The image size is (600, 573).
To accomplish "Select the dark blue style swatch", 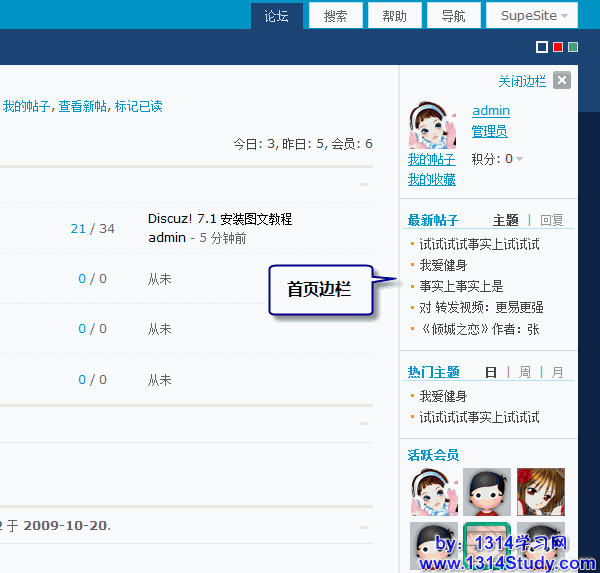I will pyautogui.click(x=542, y=47).
